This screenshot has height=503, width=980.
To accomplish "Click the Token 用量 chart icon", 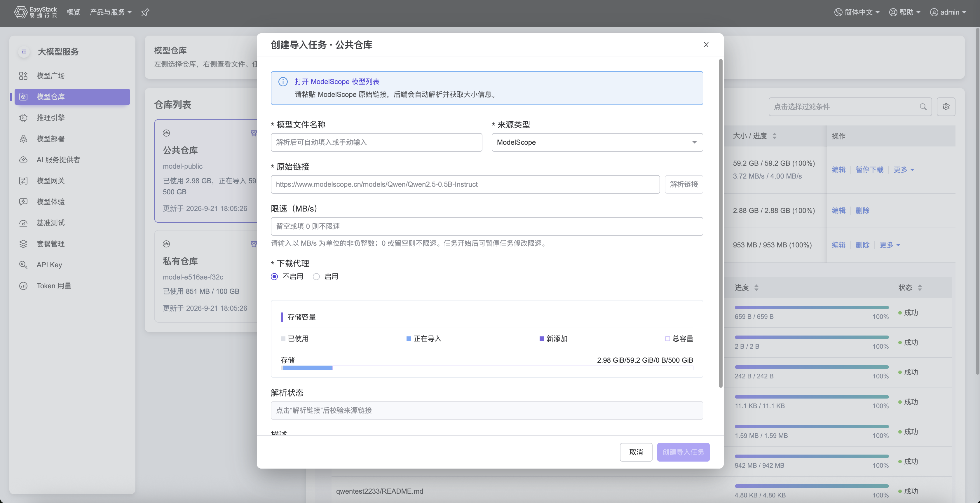I will (24, 286).
